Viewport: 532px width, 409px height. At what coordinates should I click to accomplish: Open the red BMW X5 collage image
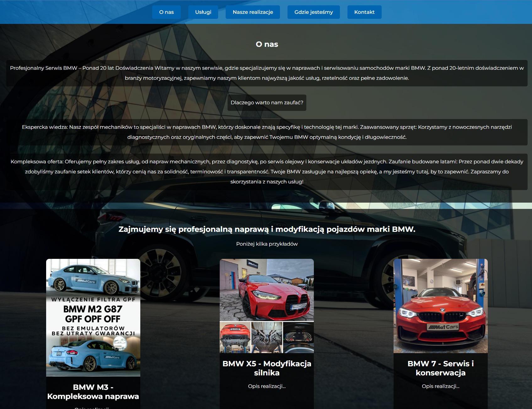[267, 306]
